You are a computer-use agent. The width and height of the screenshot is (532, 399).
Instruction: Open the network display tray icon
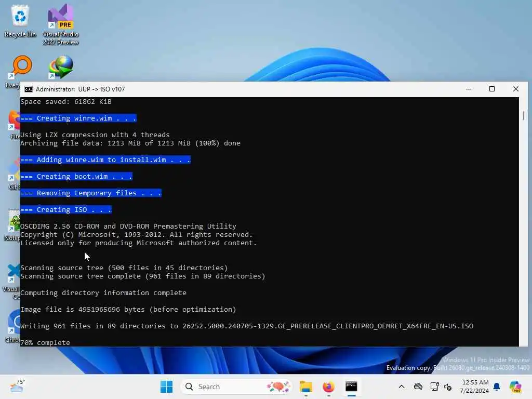434,387
